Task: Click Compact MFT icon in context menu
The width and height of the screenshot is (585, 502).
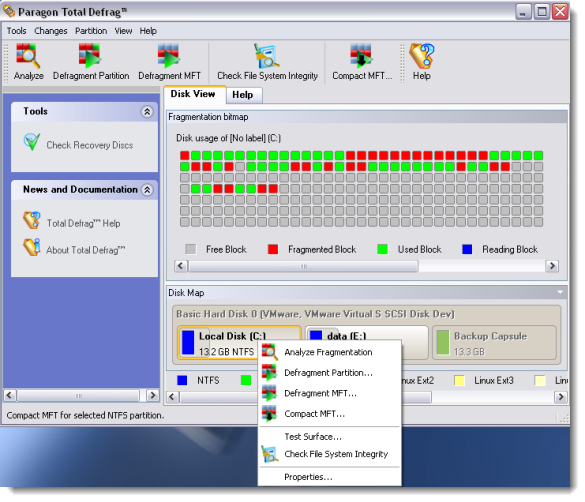Action: (x=269, y=414)
